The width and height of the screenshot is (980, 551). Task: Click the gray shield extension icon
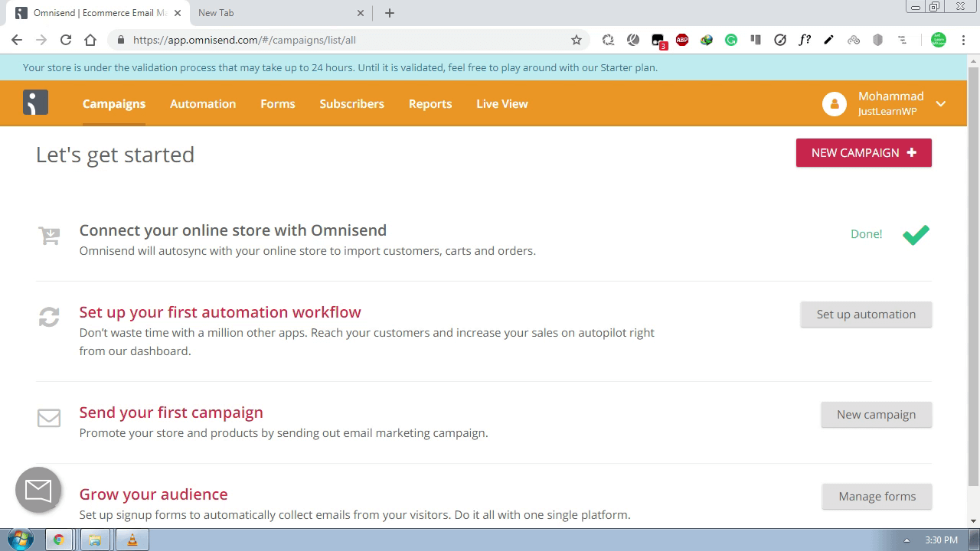878,40
